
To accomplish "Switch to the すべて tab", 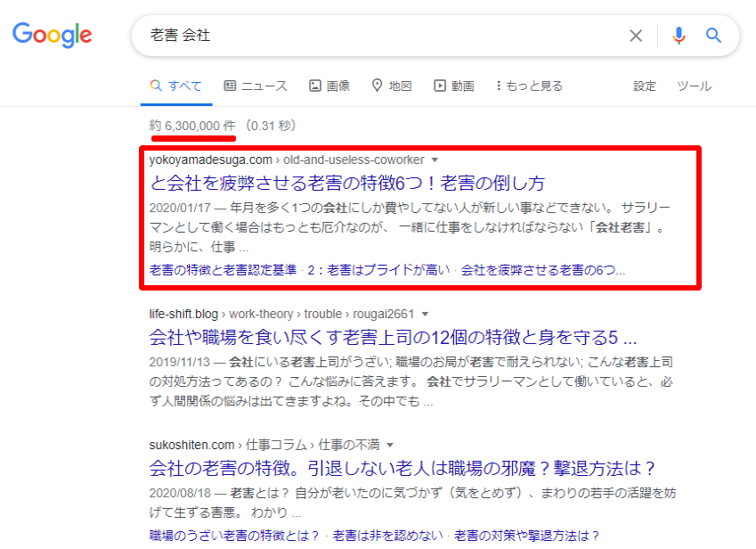I will point(182,85).
